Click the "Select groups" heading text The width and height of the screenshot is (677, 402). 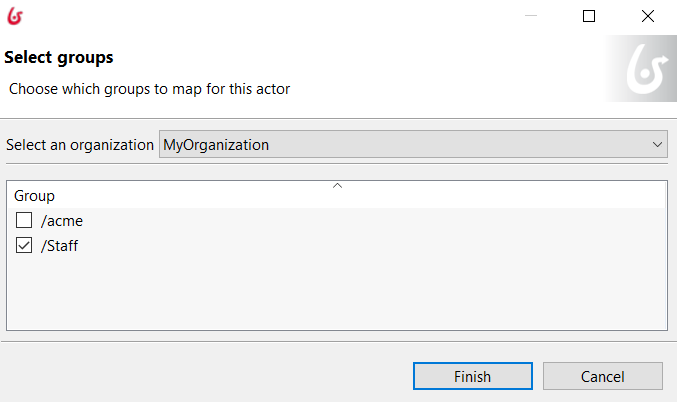[59, 57]
